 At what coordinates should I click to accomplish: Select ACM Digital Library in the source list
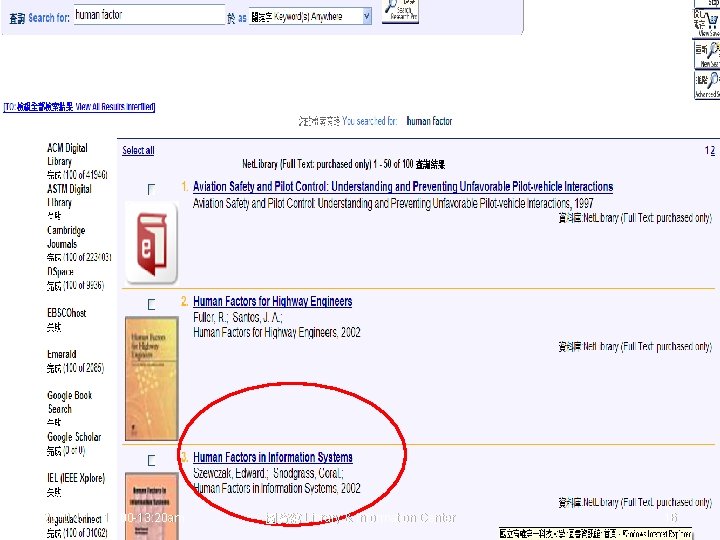[67, 154]
